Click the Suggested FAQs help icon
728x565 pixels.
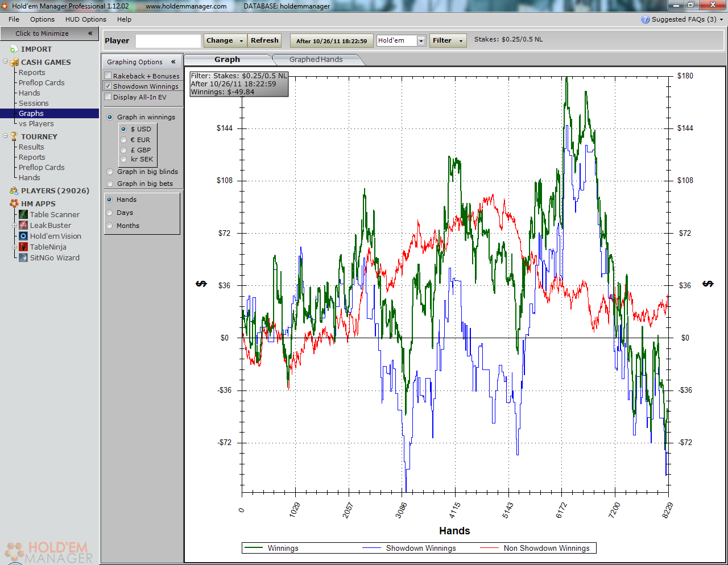(x=645, y=19)
